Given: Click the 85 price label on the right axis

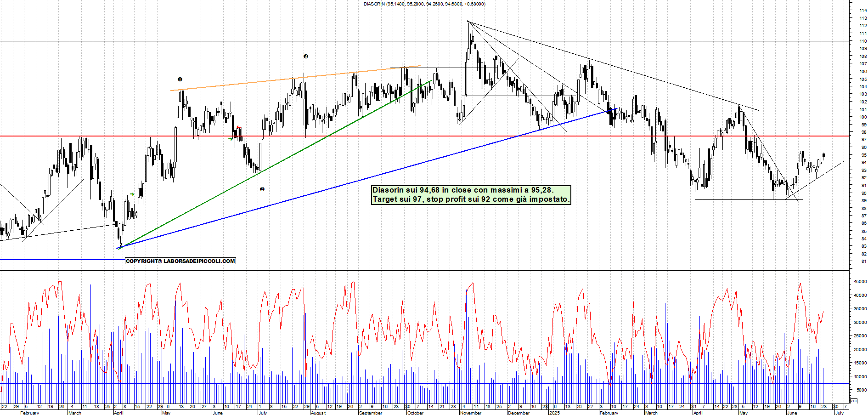Looking at the screenshot, I should (864, 231).
